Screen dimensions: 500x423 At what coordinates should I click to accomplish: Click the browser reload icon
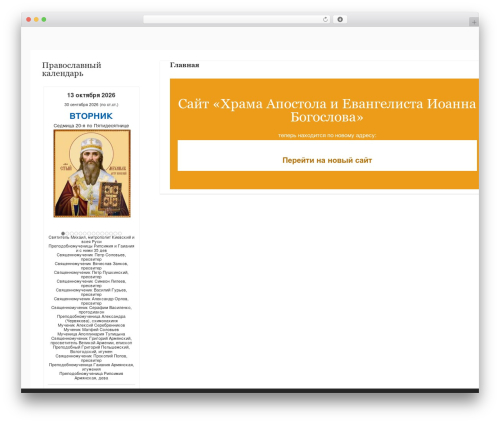click(x=325, y=19)
